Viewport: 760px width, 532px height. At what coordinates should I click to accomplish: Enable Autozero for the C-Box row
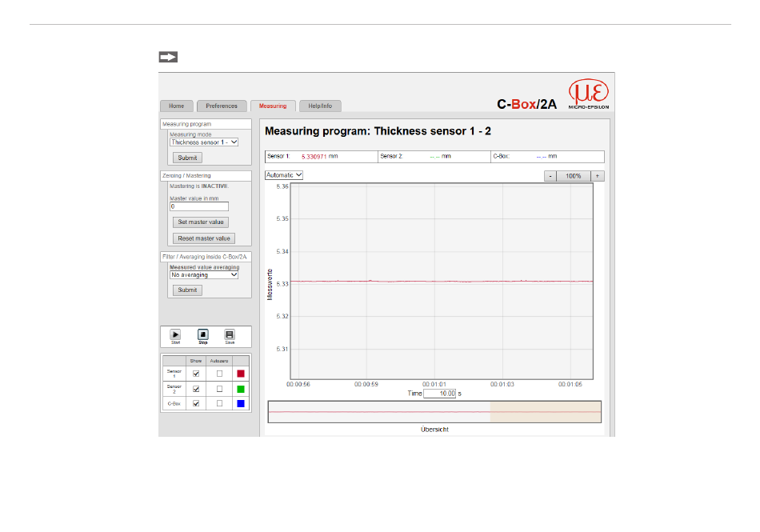point(219,403)
